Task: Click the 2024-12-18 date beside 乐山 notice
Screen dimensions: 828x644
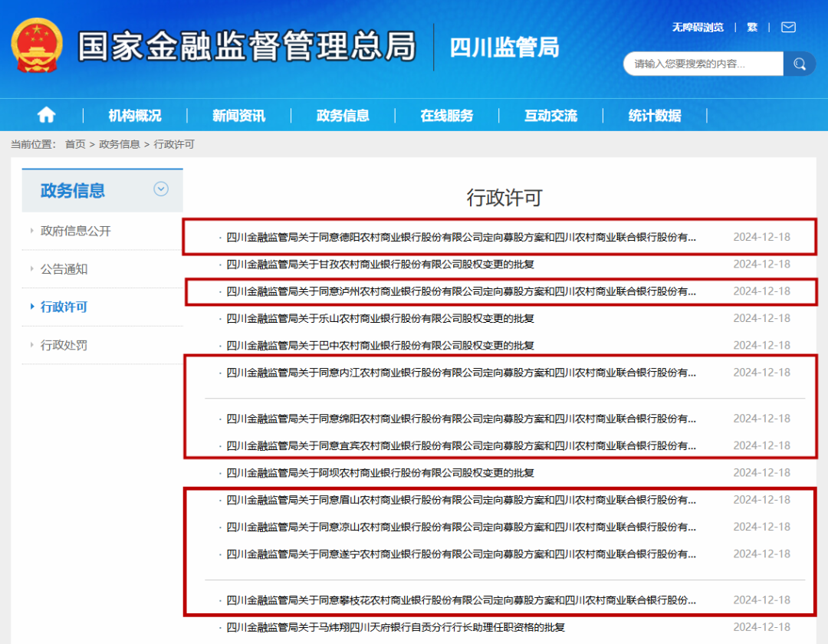Action: click(761, 318)
